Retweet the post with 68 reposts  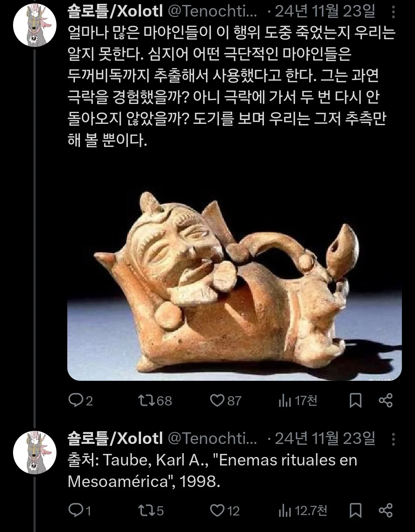click(x=155, y=401)
